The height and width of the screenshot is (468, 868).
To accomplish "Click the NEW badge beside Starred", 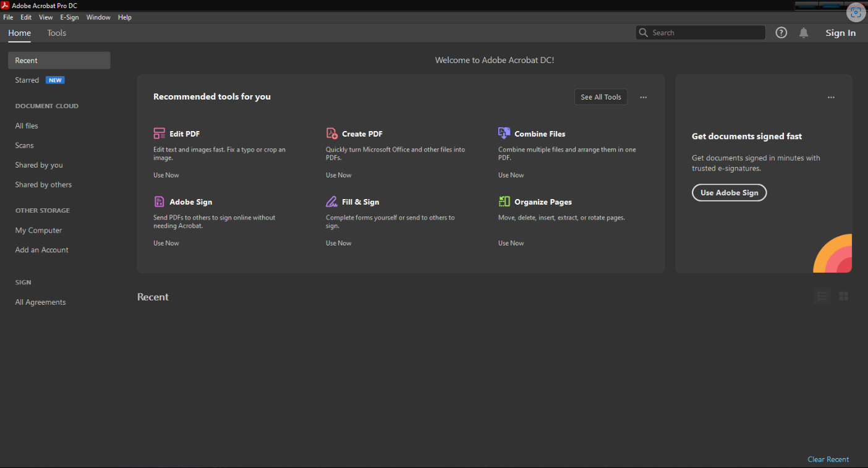I will [x=55, y=80].
